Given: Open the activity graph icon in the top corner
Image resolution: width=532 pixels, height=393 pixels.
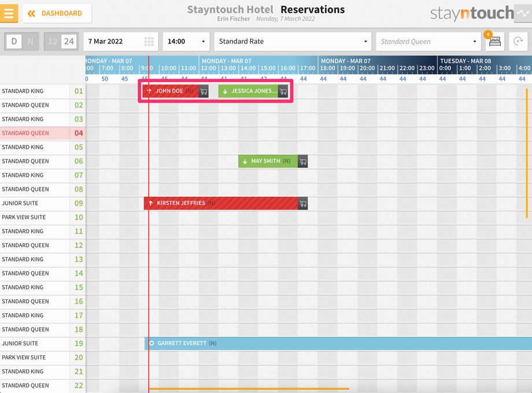Looking at the screenshot, I should 523,13.
